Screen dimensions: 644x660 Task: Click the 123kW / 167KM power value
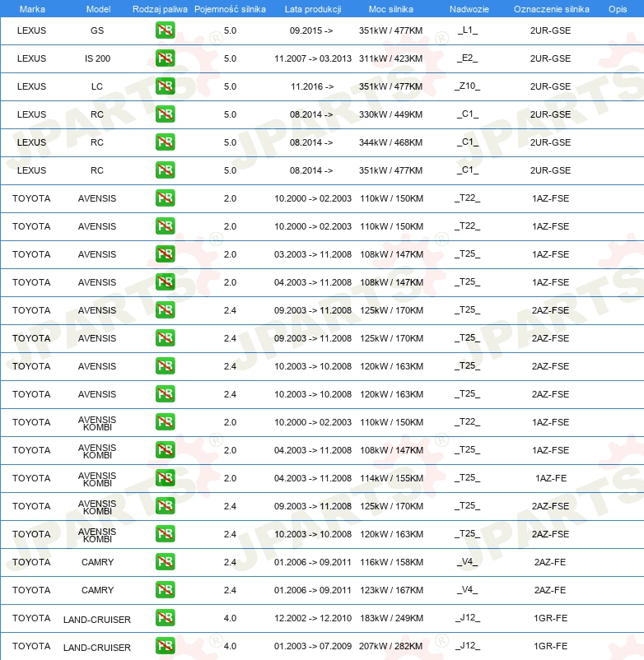pos(391,590)
